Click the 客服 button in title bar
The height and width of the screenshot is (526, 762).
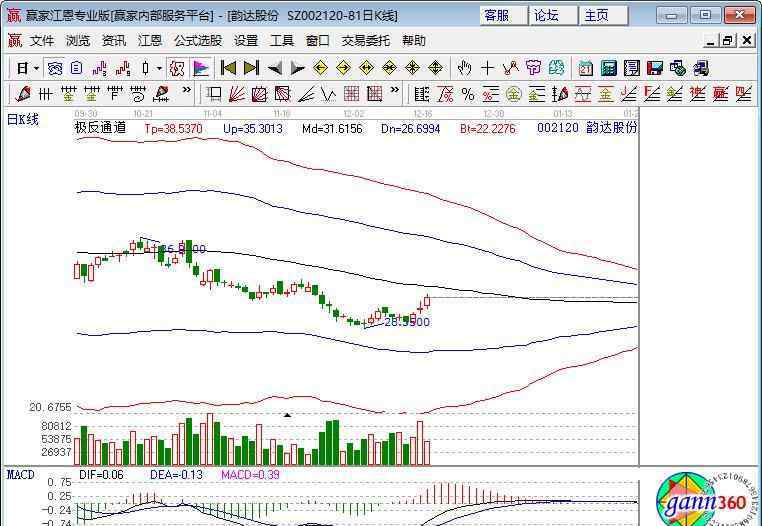[495, 15]
